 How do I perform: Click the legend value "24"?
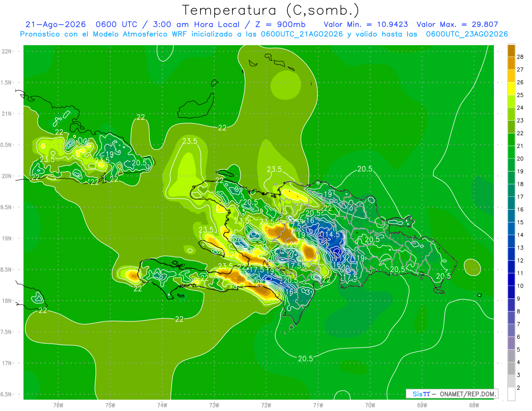520,108
